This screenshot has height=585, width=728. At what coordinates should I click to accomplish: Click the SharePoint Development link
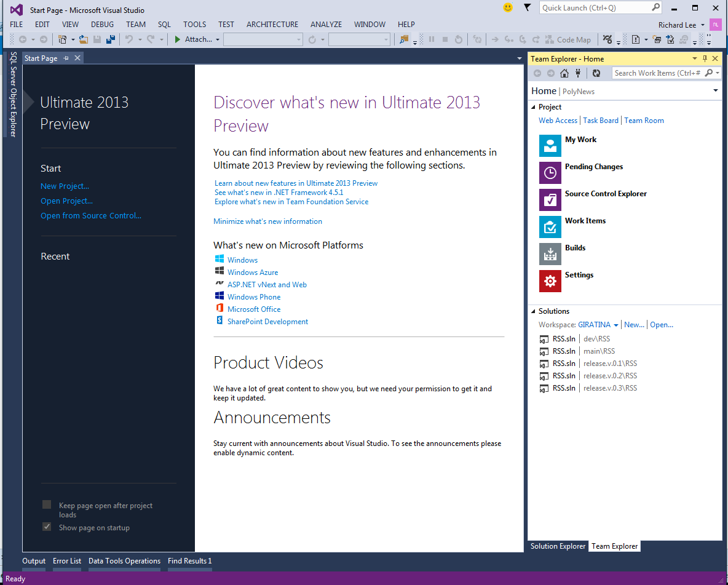[267, 322]
